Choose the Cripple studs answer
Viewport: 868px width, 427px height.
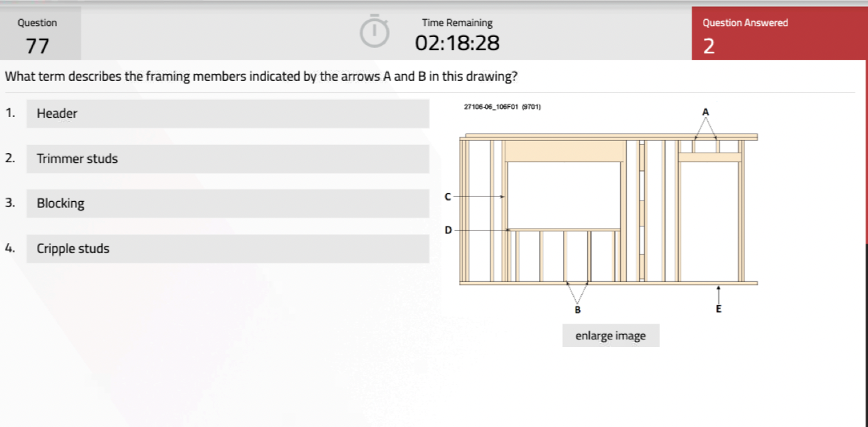click(228, 248)
